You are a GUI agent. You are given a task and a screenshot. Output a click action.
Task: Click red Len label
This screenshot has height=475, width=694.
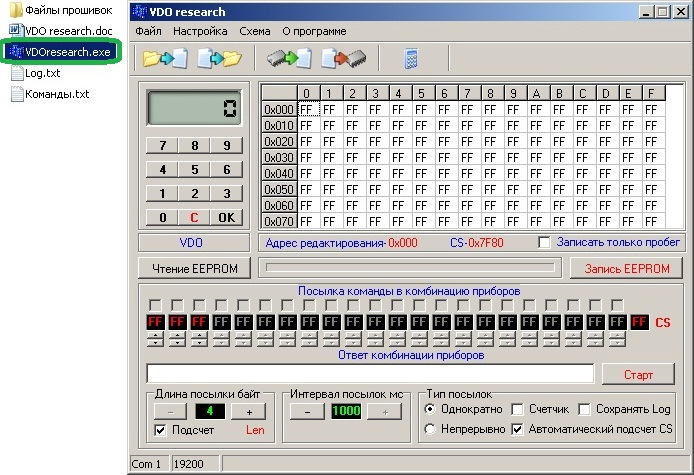pos(255,430)
